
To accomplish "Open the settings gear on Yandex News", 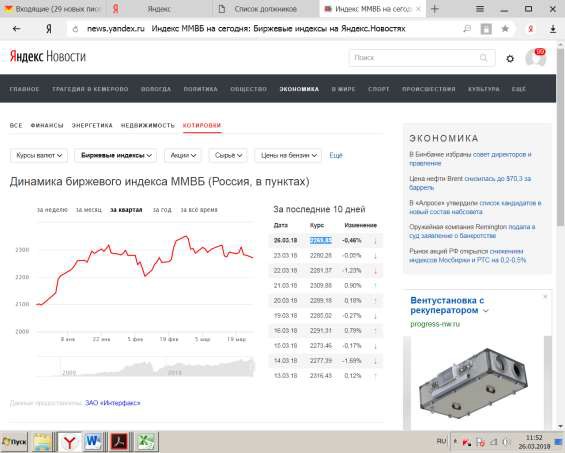I will pos(510,58).
